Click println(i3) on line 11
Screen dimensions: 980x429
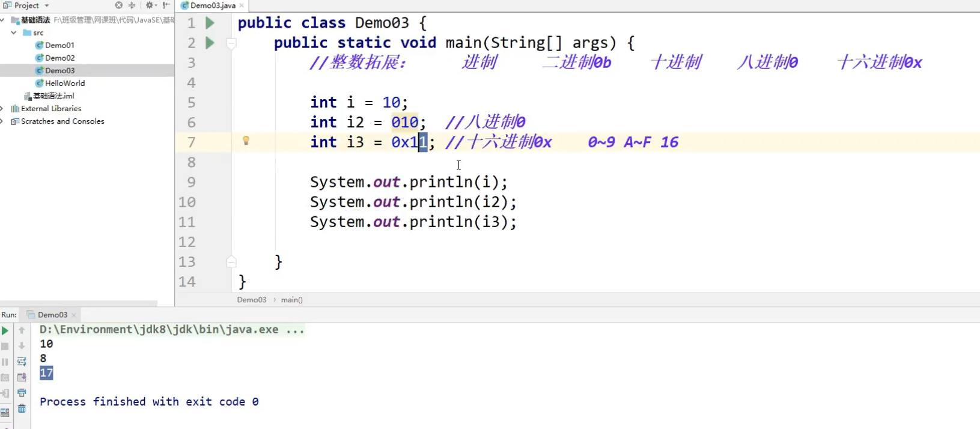[x=458, y=222]
